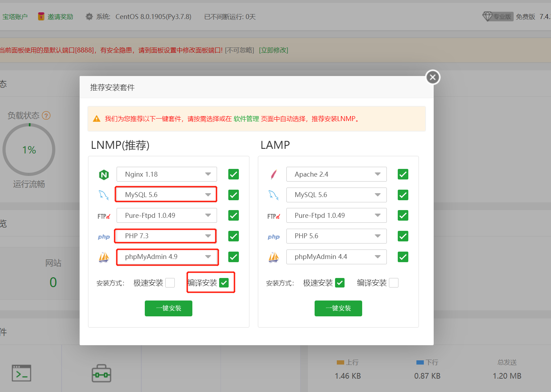
Task: Open the terminal icon at bottom
Action: (x=21, y=373)
